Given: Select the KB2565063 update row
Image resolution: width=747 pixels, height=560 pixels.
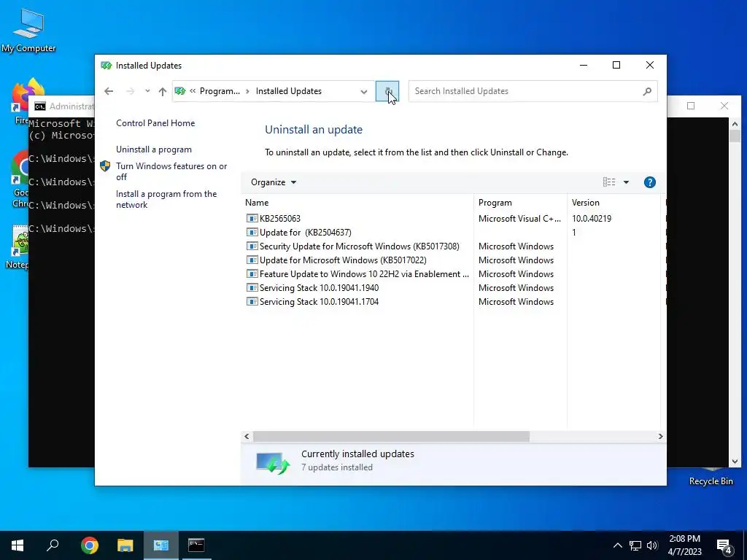Looking at the screenshot, I should 452,219.
